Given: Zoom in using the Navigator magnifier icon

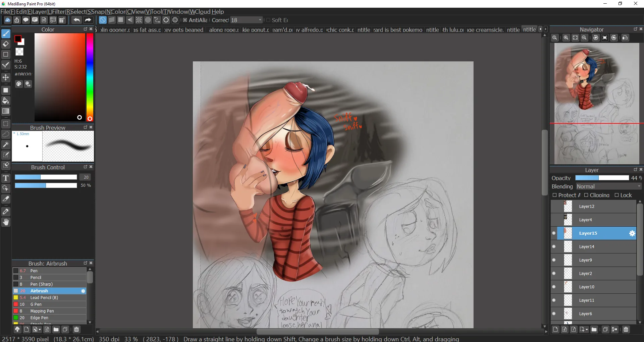Looking at the screenshot, I should click(566, 38).
